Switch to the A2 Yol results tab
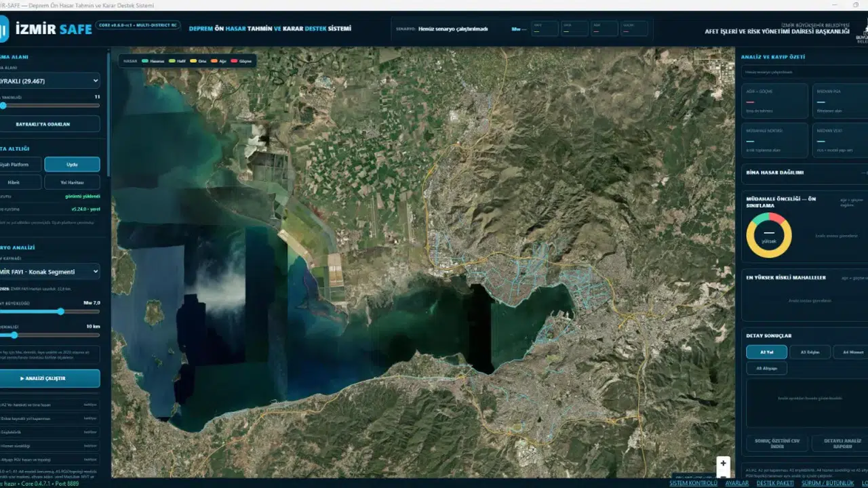The width and height of the screenshot is (868, 488). coord(766,352)
